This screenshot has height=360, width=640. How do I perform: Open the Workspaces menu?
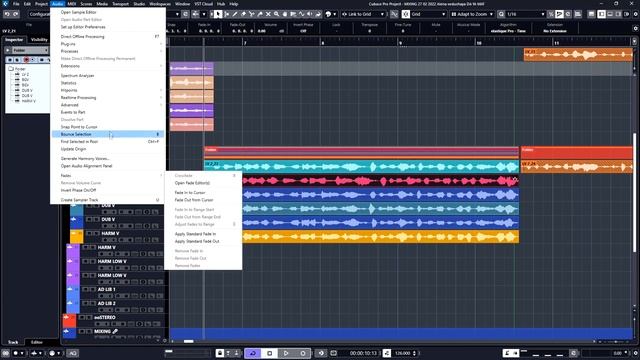pyautogui.click(x=160, y=4)
